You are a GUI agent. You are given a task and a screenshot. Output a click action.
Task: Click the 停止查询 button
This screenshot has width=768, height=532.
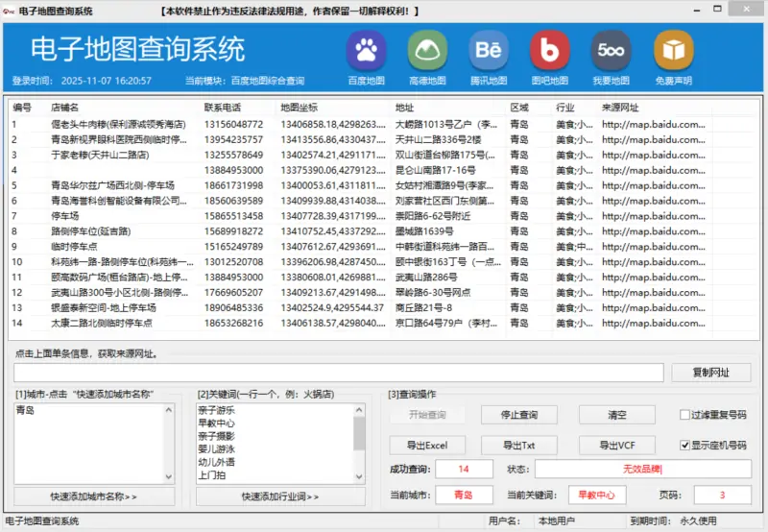point(519,415)
